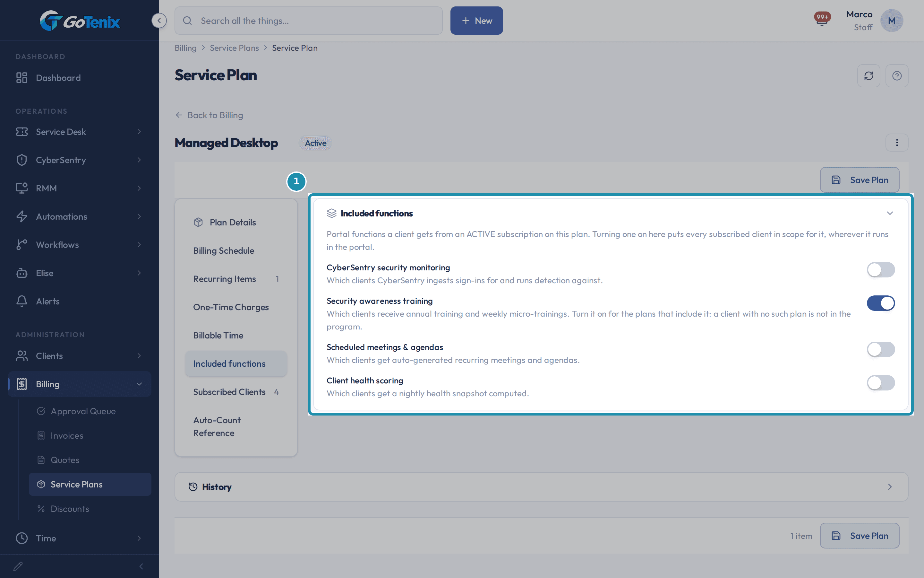Click the Elise robot icon

point(22,273)
